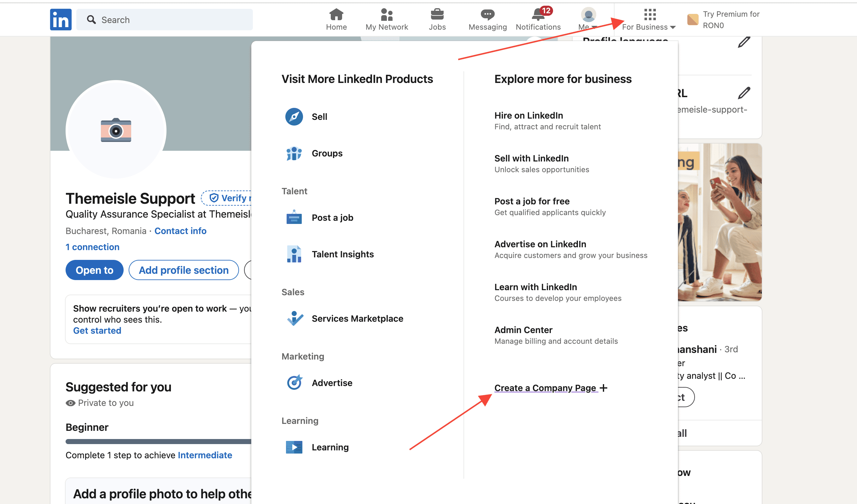The image size is (857, 504).
Task: Open My Network icon
Action: 386,15
